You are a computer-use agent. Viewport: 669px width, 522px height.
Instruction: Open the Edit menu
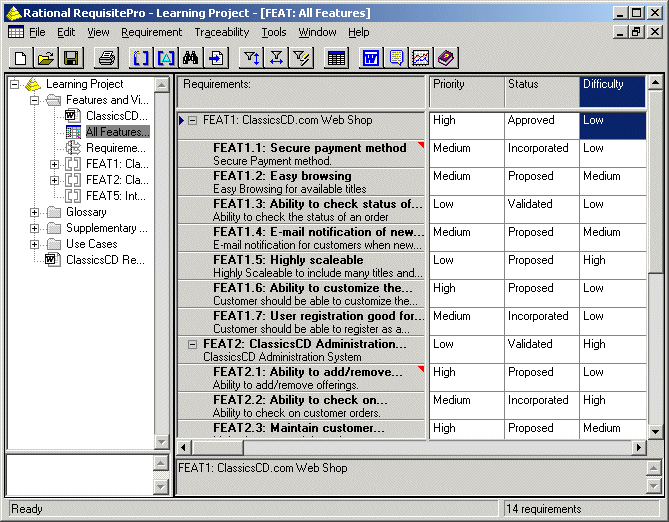(66, 32)
